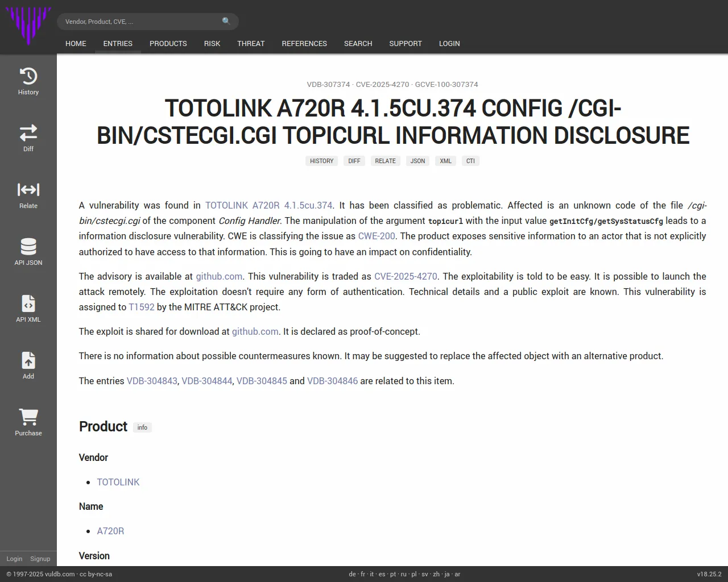The image size is (728, 582).
Task: Open the TOTOLINK A720R 4.1.5cu.374 link
Action: pyautogui.click(x=268, y=205)
